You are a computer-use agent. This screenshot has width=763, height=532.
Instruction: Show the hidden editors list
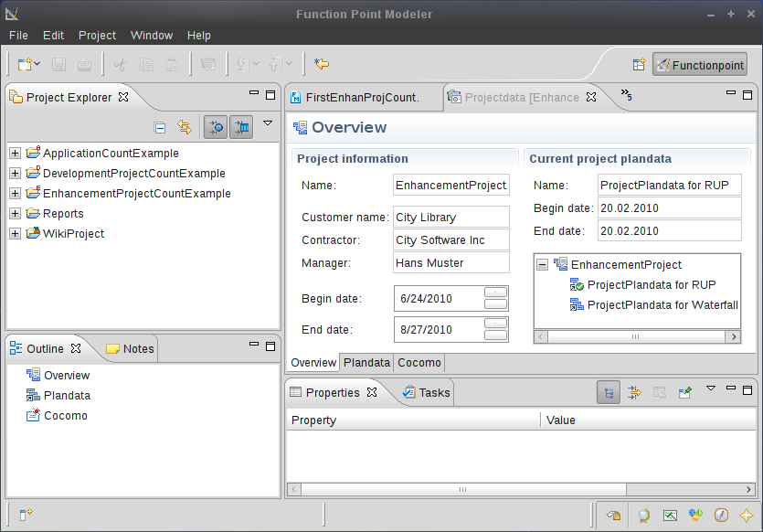coord(626,95)
